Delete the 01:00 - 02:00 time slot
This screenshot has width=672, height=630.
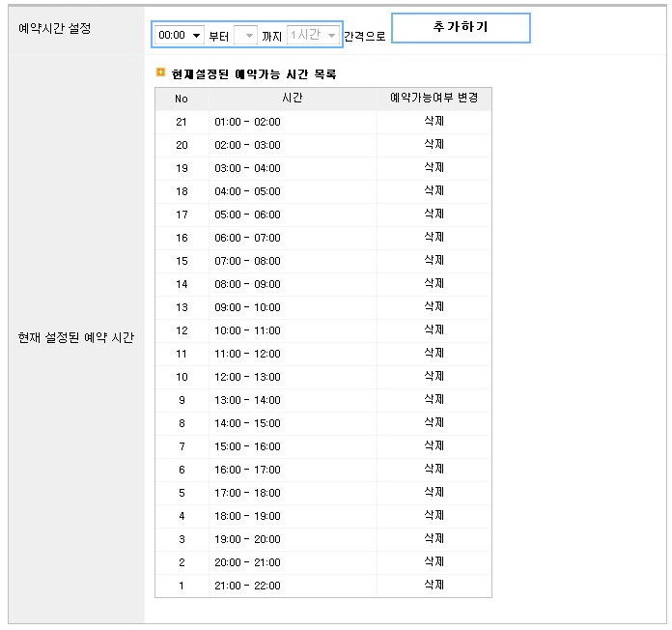click(x=434, y=122)
